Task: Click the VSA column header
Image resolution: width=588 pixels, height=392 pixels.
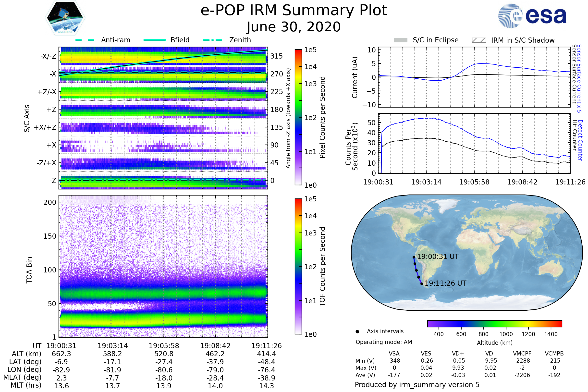Action: (x=394, y=354)
